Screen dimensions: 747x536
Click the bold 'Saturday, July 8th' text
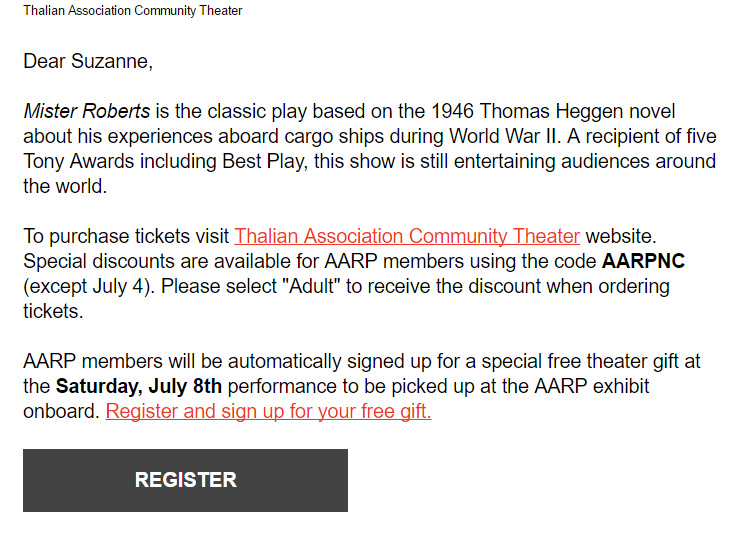[139, 386]
